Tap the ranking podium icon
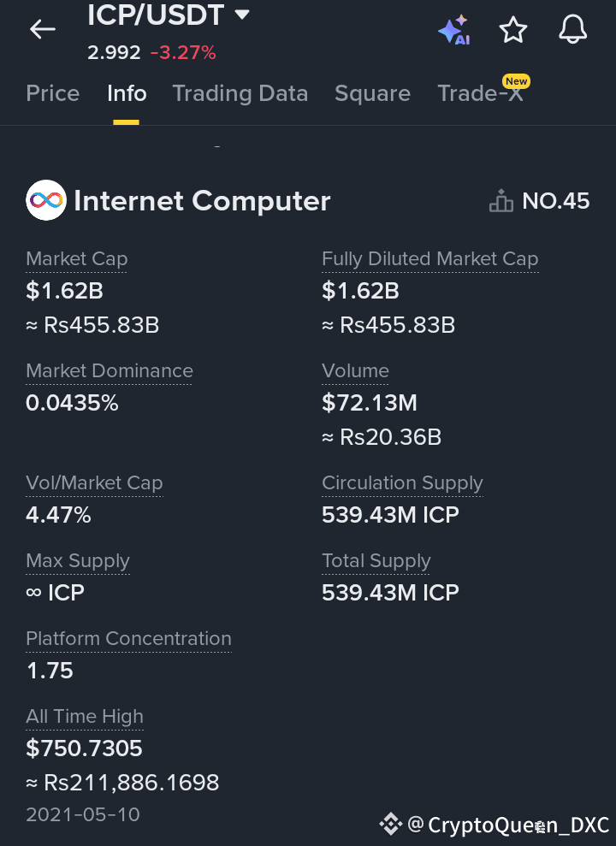Image resolution: width=616 pixels, height=846 pixels. click(501, 201)
